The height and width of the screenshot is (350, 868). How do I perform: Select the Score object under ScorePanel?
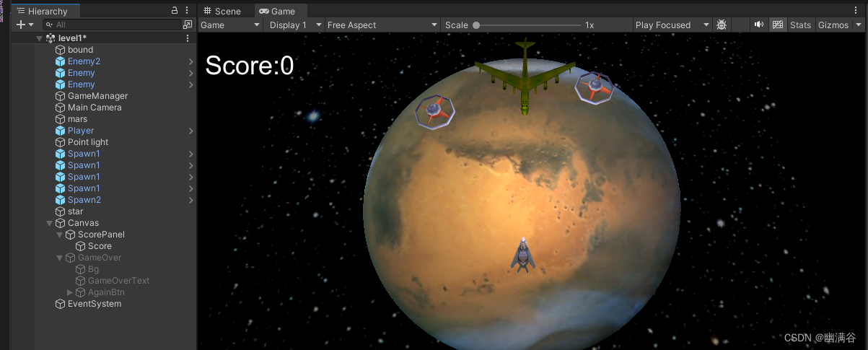(100, 246)
